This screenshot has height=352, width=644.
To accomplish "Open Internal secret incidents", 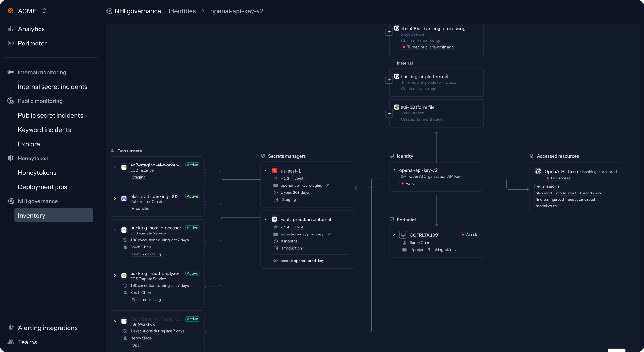I will [52, 87].
